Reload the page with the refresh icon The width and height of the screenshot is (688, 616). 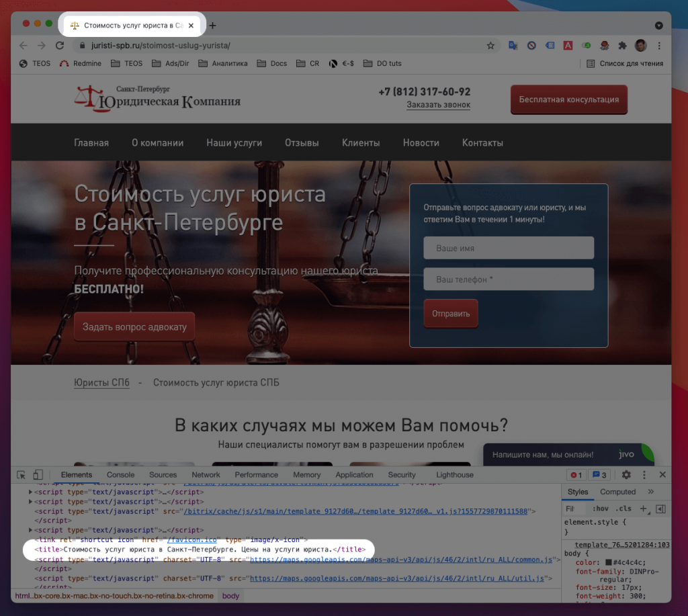(60, 46)
